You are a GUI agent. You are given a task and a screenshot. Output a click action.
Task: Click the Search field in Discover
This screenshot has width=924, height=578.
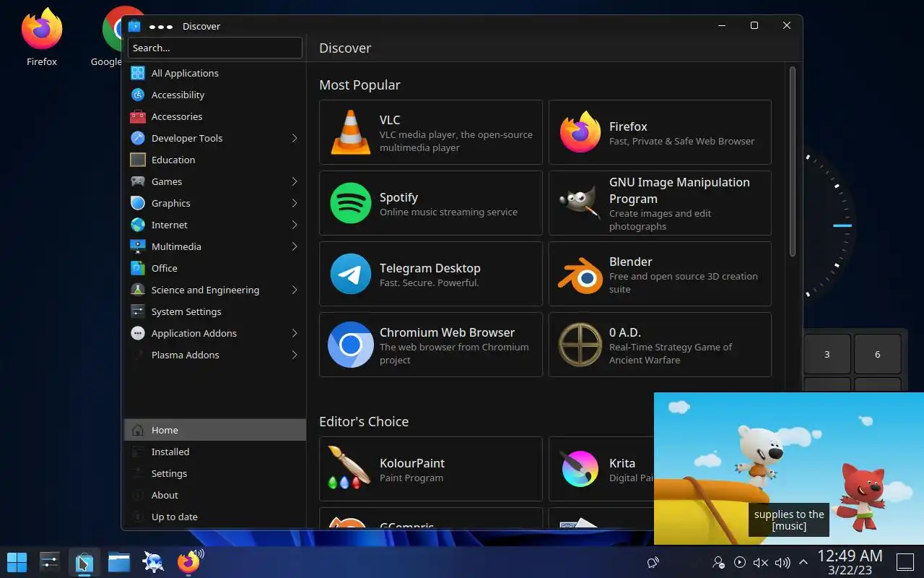pyautogui.click(x=215, y=48)
